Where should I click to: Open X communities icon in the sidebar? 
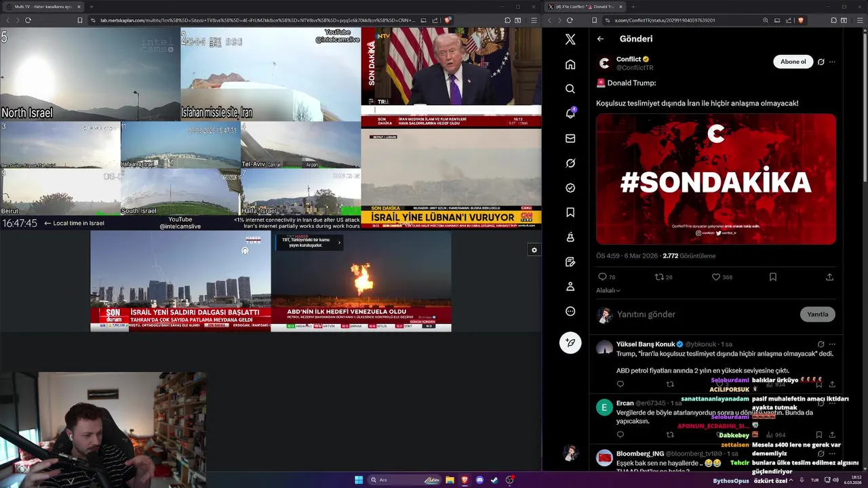[570, 237]
